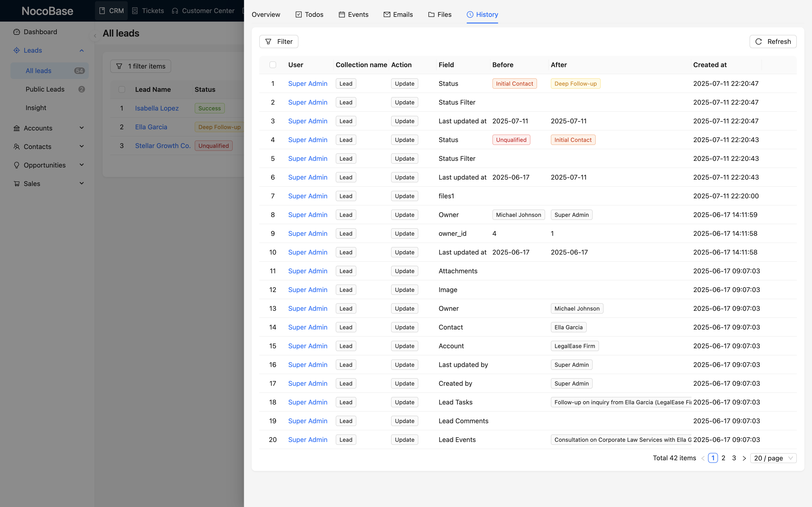Collapse the Leads section chevron
The width and height of the screenshot is (812, 507).
[x=81, y=50]
